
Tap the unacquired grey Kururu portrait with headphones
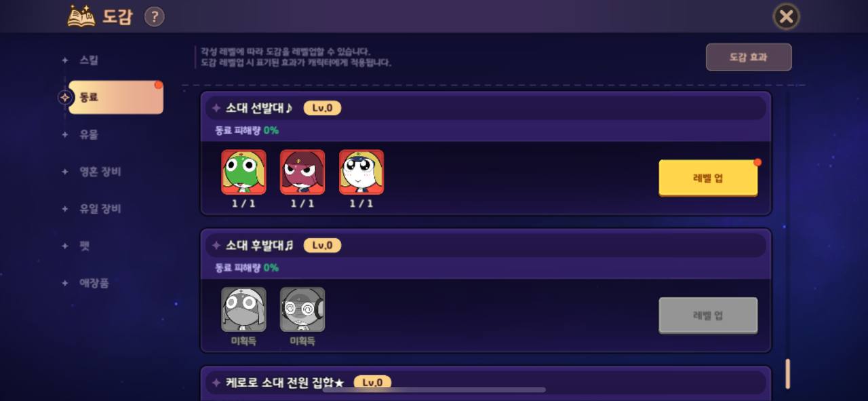pyautogui.click(x=302, y=309)
